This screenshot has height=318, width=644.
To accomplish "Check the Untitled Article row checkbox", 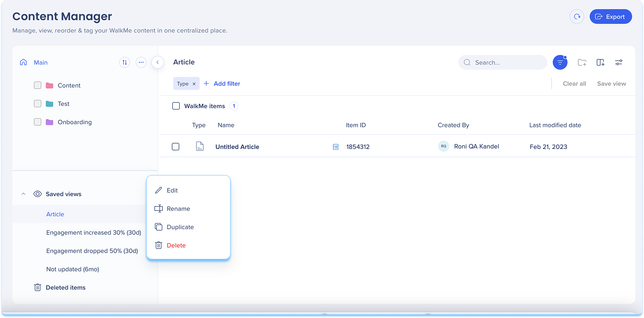I will (176, 147).
